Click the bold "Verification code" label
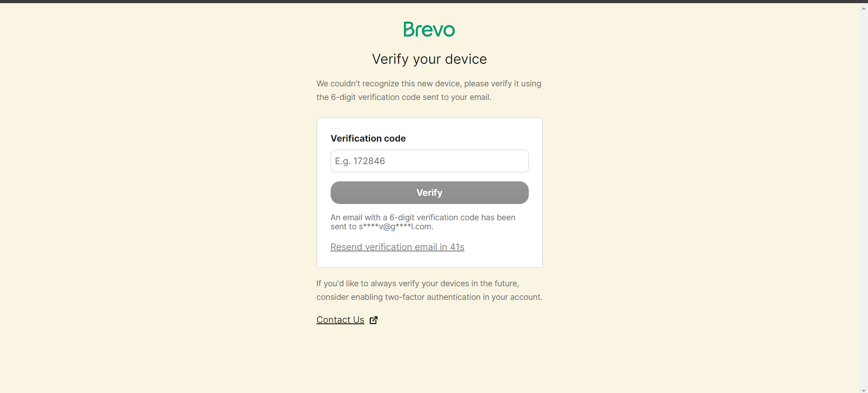Image resolution: width=868 pixels, height=393 pixels. [x=368, y=138]
